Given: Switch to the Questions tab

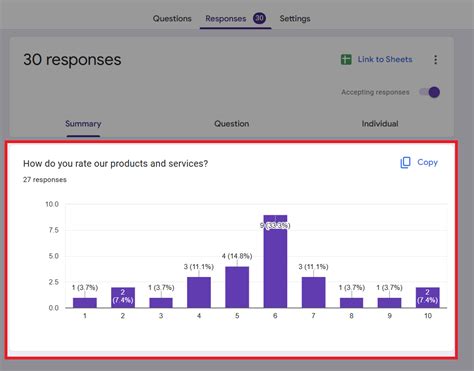Looking at the screenshot, I should [172, 19].
